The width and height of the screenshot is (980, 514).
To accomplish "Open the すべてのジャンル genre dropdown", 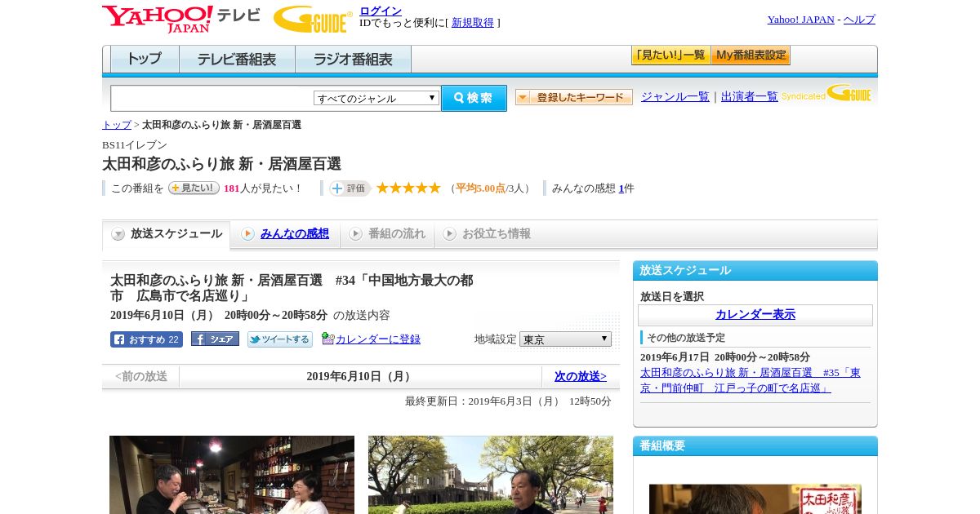I will 376,98.
